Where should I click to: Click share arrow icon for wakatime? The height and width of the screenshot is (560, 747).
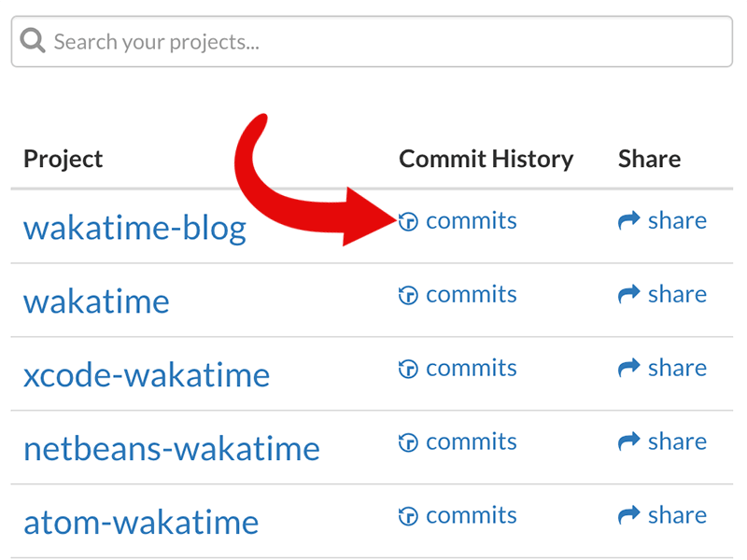(x=628, y=294)
